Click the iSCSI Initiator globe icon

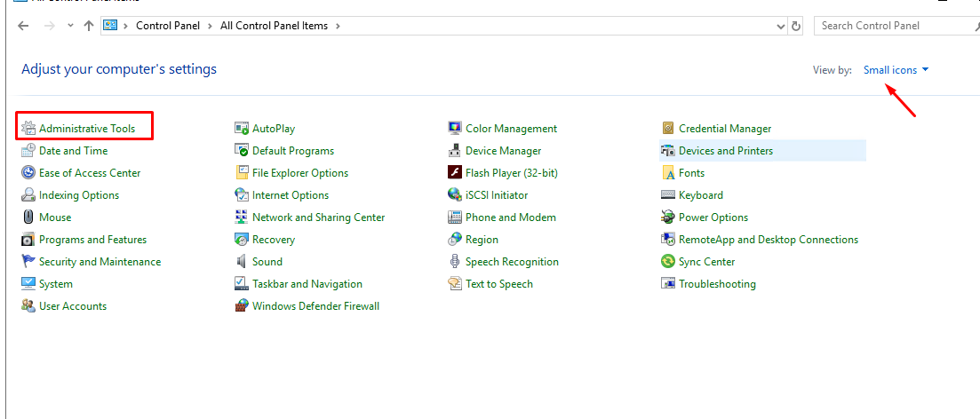[x=455, y=194]
